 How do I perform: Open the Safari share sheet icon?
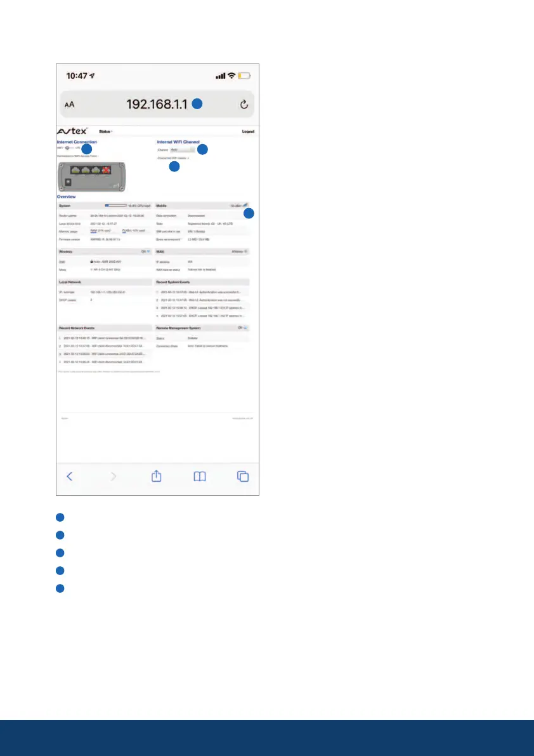click(157, 476)
